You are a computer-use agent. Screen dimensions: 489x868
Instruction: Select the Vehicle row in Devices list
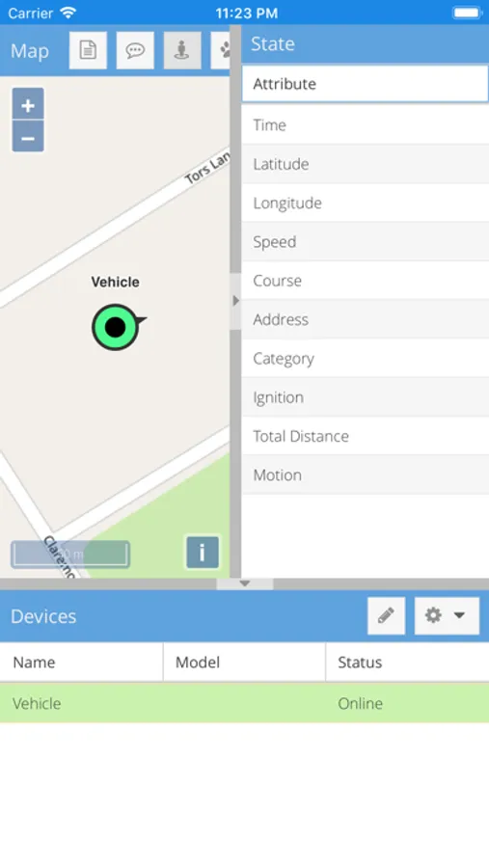[x=244, y=703]
